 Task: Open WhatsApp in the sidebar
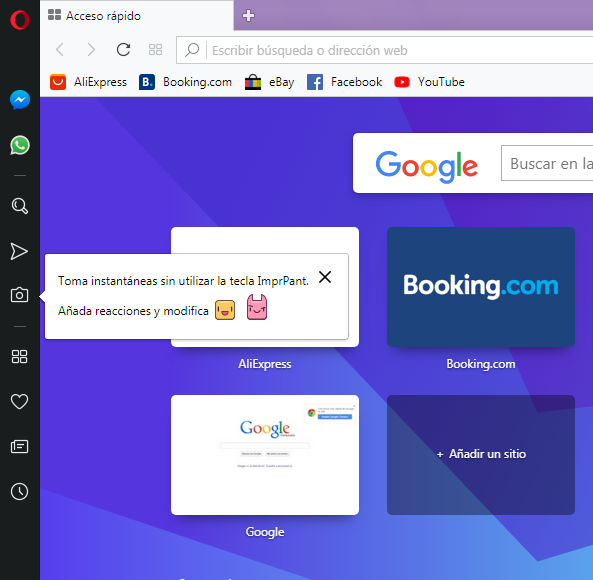click(20, 145)
